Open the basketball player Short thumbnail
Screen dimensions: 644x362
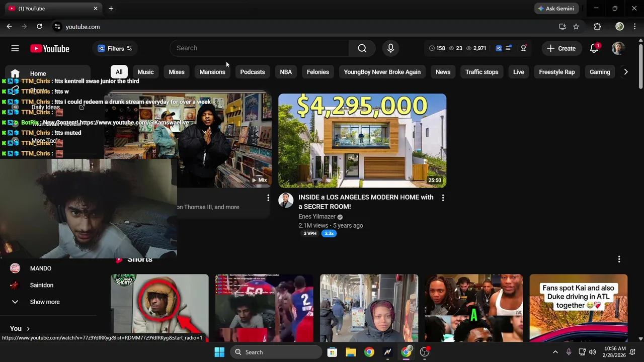coord(264,308)
